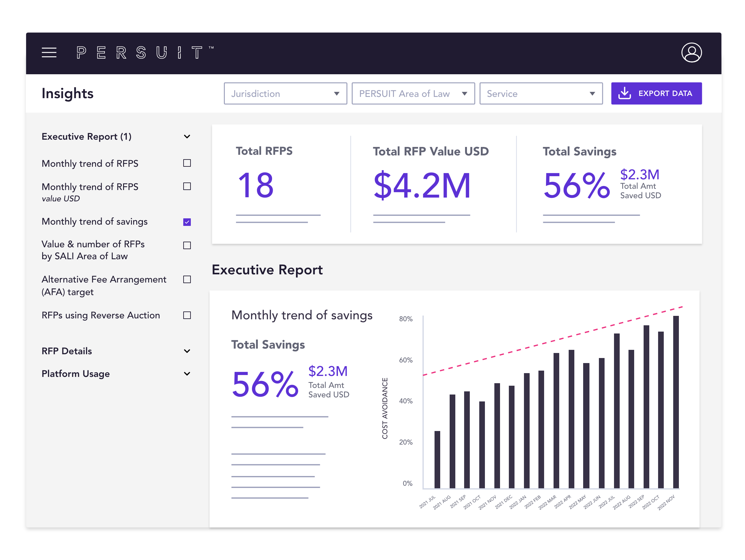Click the user profile icon
The width and height of the screenshot is (745, 560).
pyautogui.click(x=691, y=52)
